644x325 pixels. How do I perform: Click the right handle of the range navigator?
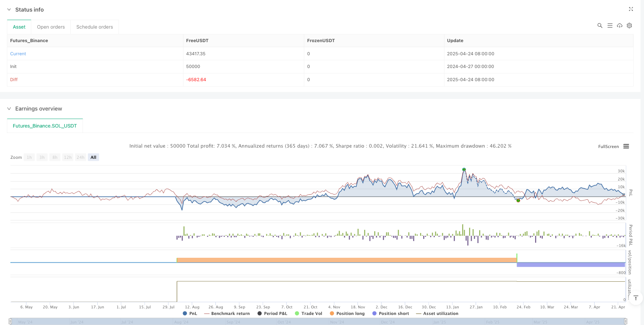tap(625, 321)
